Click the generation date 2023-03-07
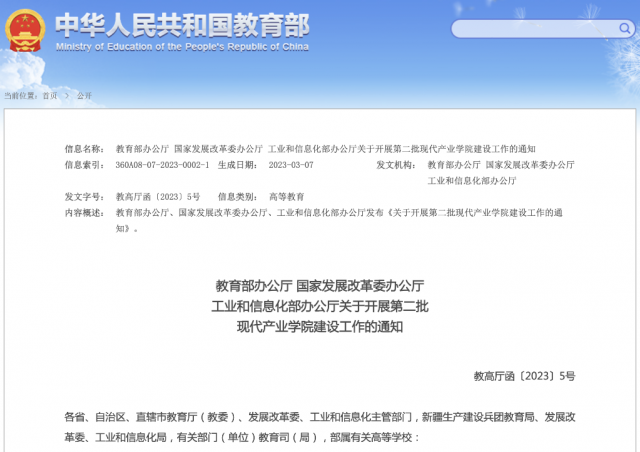The image size is (640, 452). 291,164
